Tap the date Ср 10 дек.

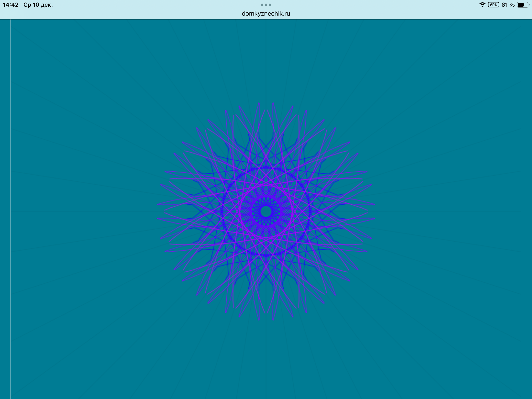(38, 5)
